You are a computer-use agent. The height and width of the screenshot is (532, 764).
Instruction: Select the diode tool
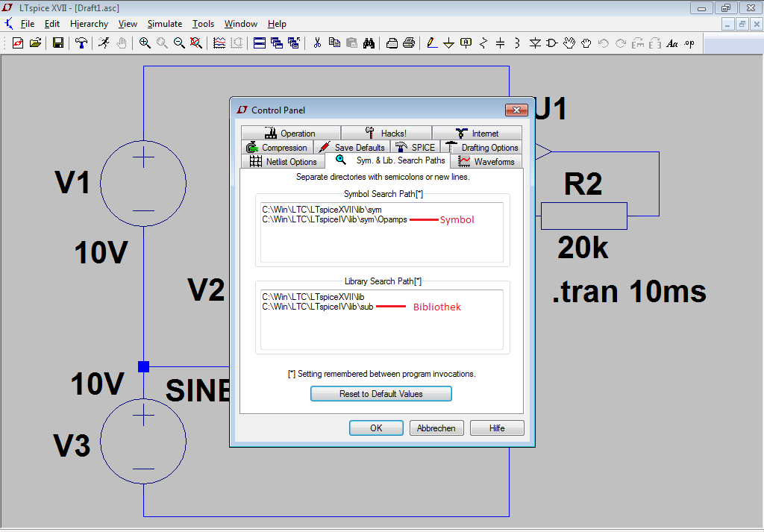click(535, 43)
